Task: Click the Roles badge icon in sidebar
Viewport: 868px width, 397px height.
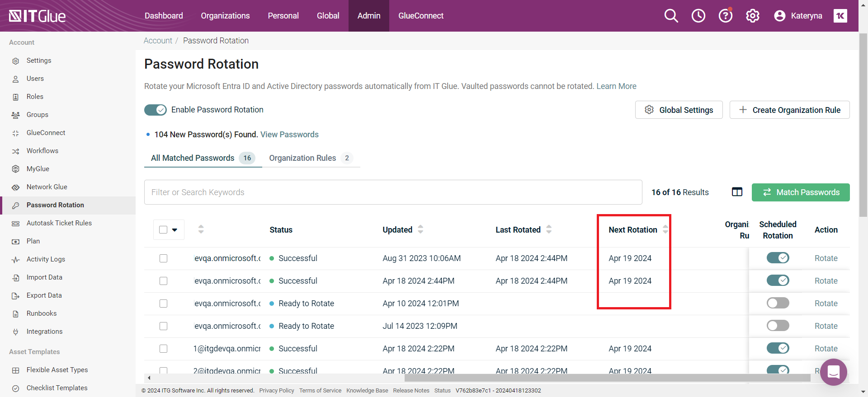Action: pos(16,97)
